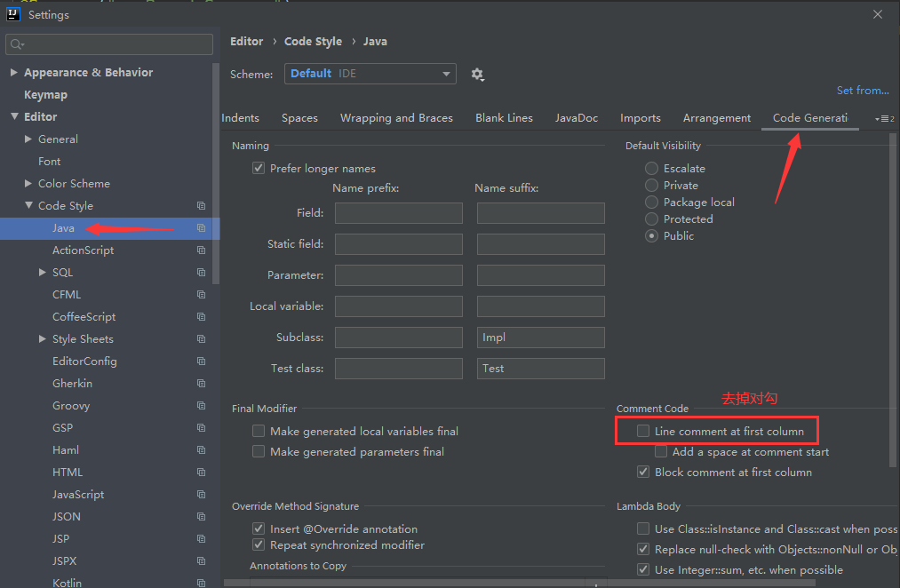Toggle Repeat synchronized modifier checkbox
900x588 pixels.
[259, 544]
